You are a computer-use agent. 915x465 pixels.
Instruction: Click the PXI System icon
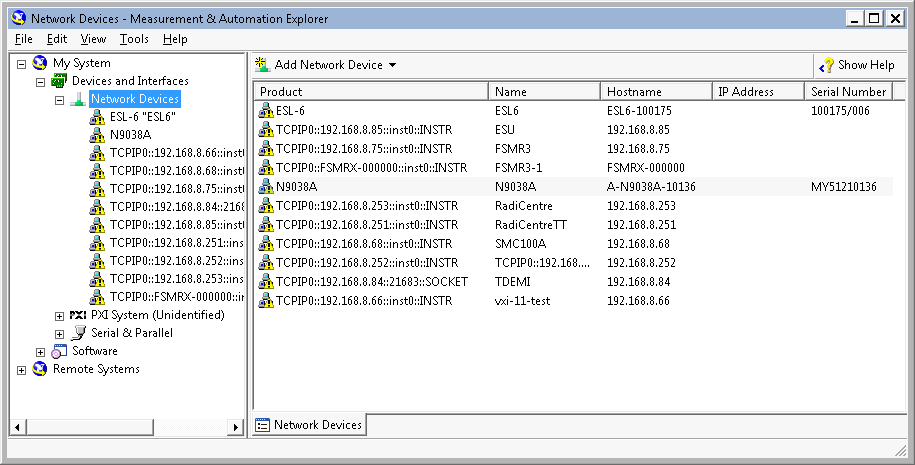pyautogui.click(x=78, y=315)
